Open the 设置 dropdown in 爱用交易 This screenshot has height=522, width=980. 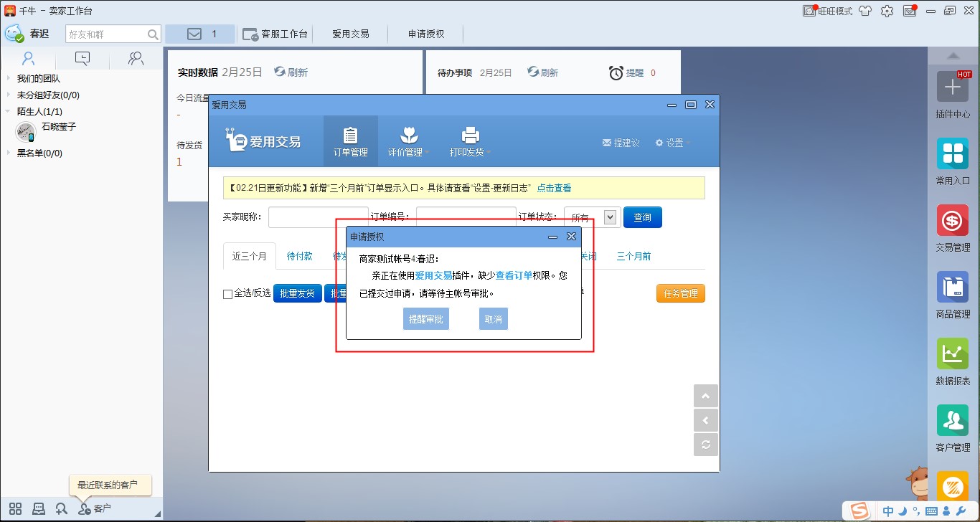pyautogui.click(x=673, y=143)
